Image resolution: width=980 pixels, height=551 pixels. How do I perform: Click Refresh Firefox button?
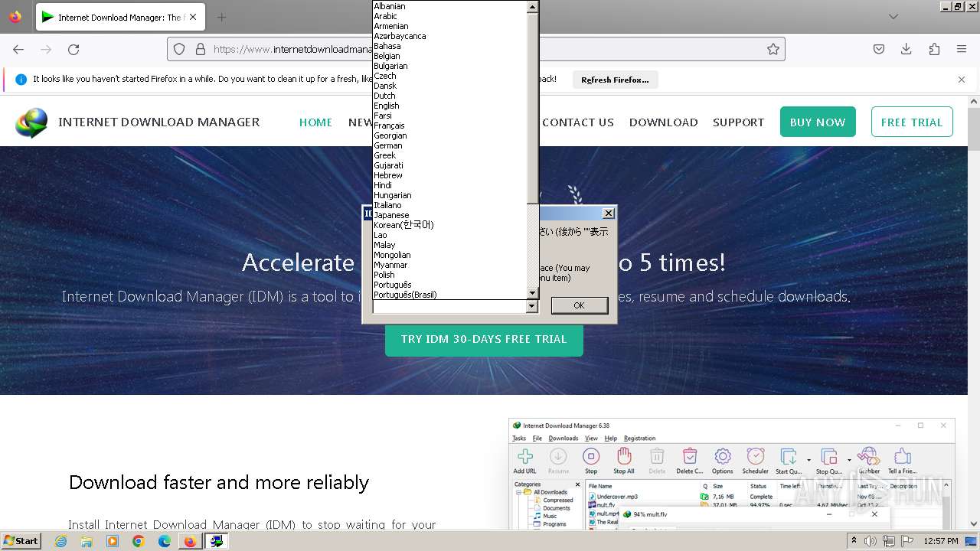click(615, 80)
